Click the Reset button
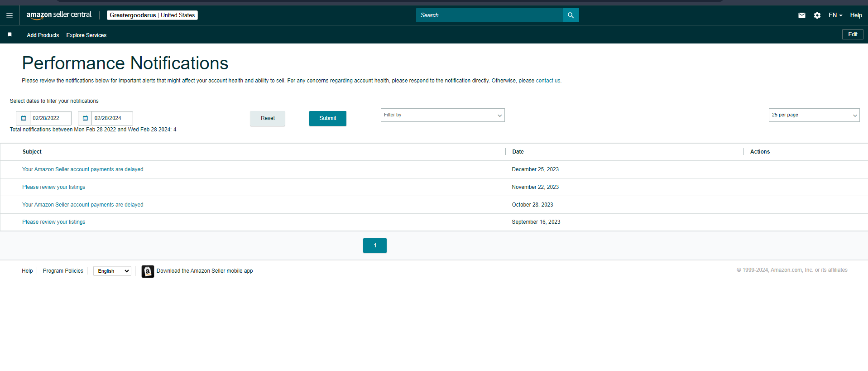 click(x=268, y=118)
